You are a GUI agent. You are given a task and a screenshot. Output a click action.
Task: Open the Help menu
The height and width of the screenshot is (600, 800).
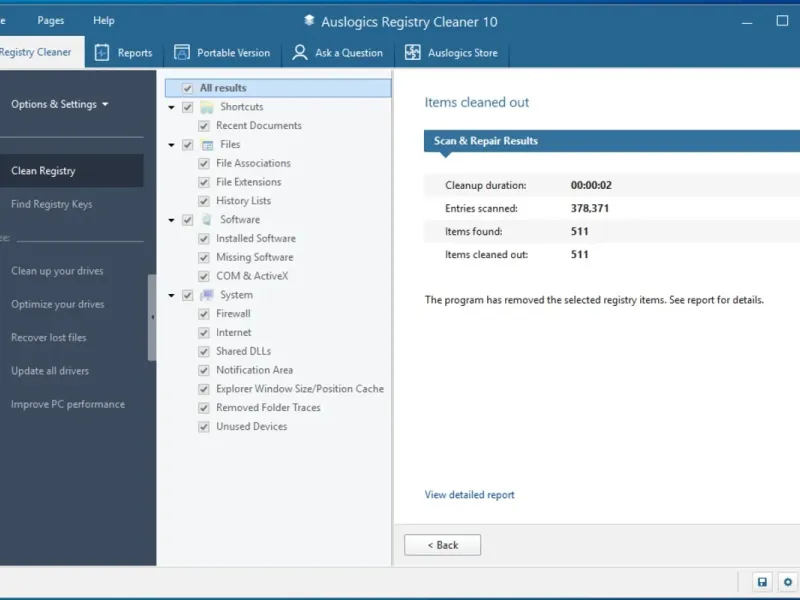pos(104,20)
